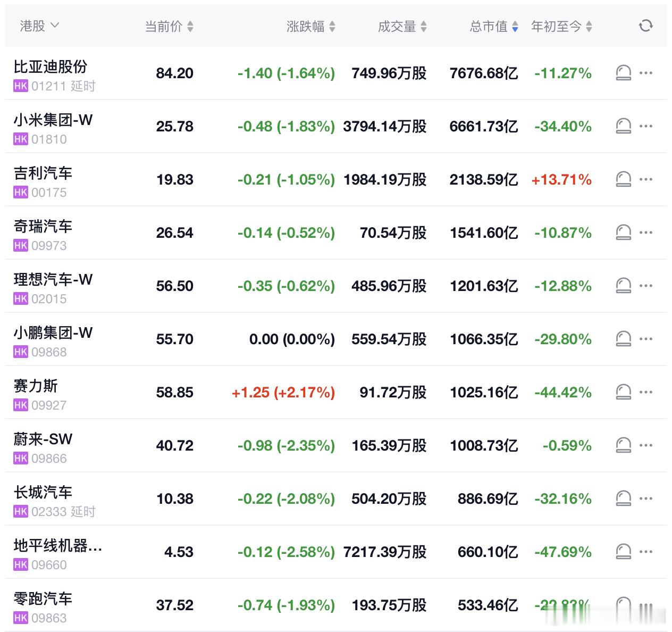672x632 pixels.
Task: Open alert bell for 小米集团-W
Action: (x=623, y=126)
